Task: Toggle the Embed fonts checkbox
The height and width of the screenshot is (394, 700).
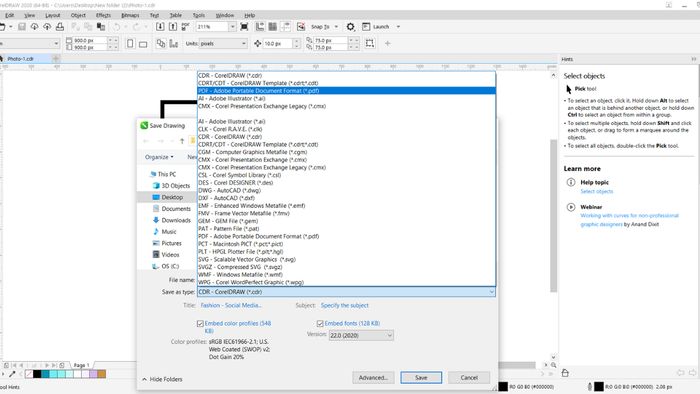Action: pos(320,323)
